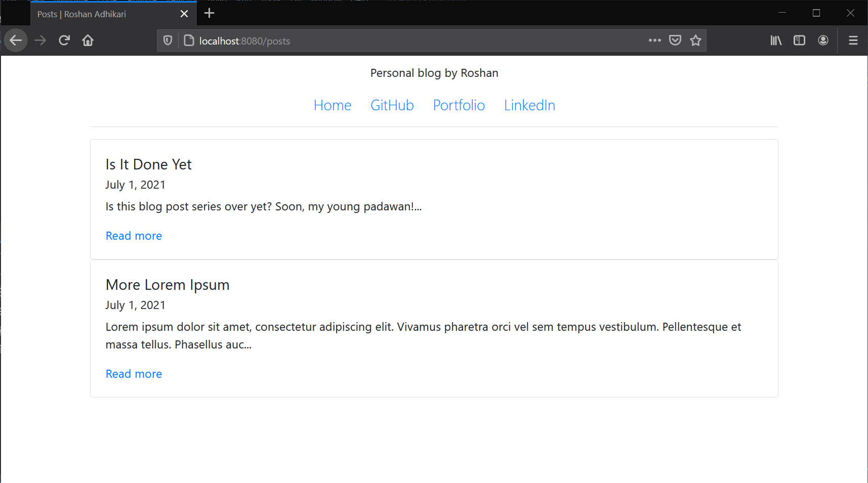Read more of More Lorem Ipsum

pyautogui.click(x=134, y=374)
